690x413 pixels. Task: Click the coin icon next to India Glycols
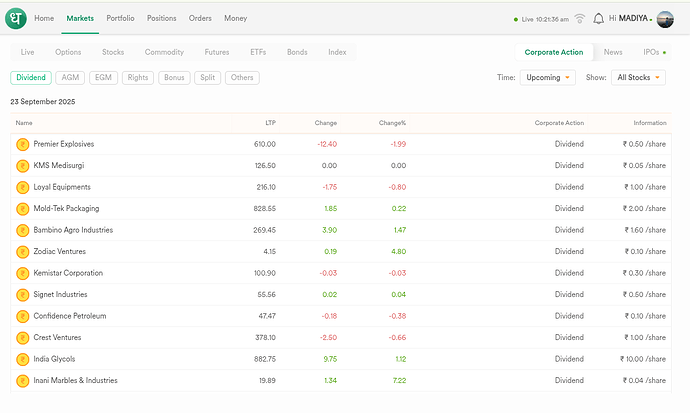coord(23,359)
